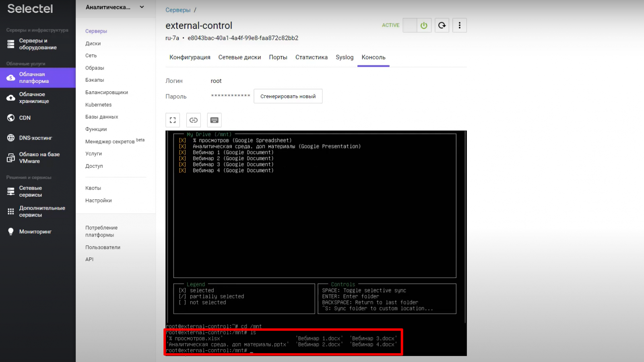
Task: Toggle the 'Вебинар 1' document checkbox
Action: pos(182,152)
